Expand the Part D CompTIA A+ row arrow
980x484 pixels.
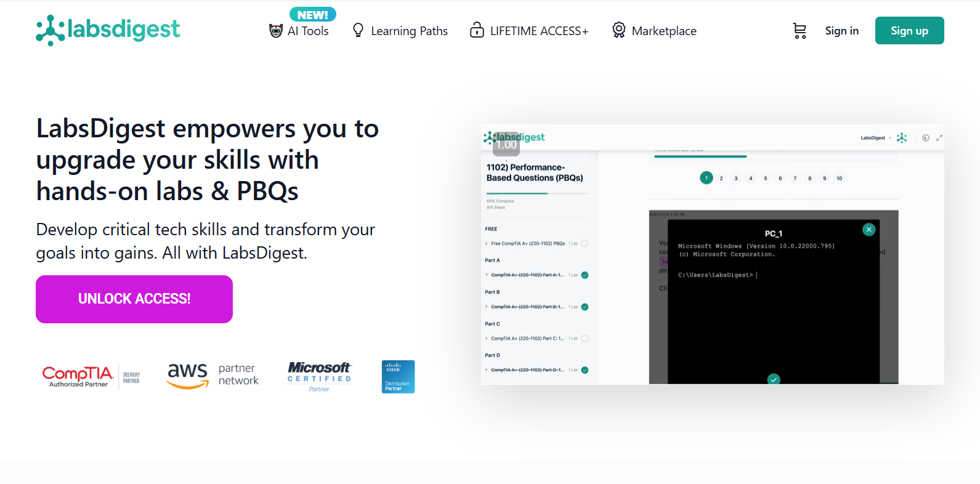(487, 370)
